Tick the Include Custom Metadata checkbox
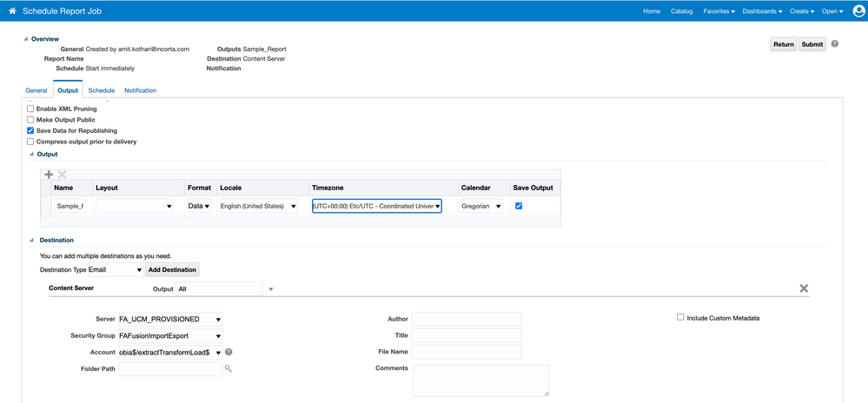The height and width of the screenshot is (403, 868). click(680, 318)
